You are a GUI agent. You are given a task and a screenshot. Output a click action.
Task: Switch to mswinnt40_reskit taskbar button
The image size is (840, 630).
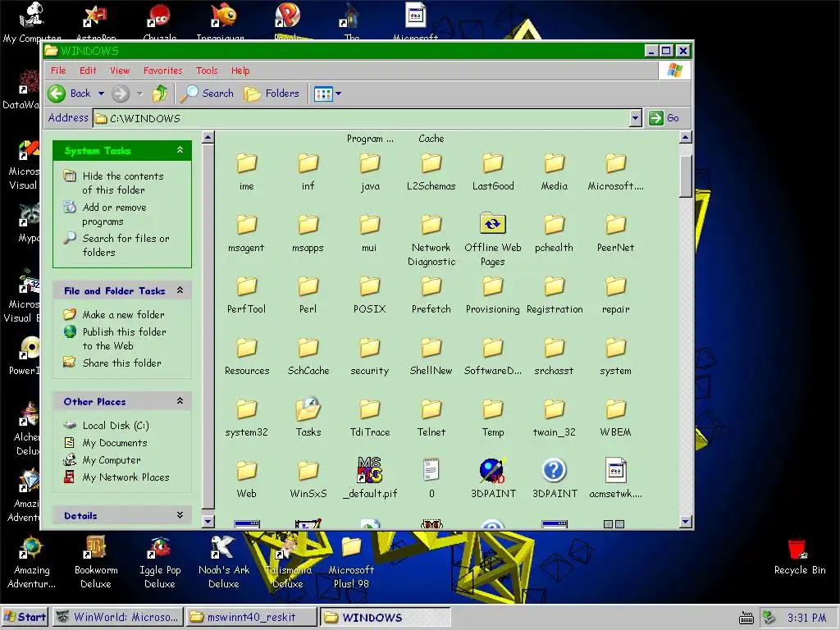(x=251, y=617)
